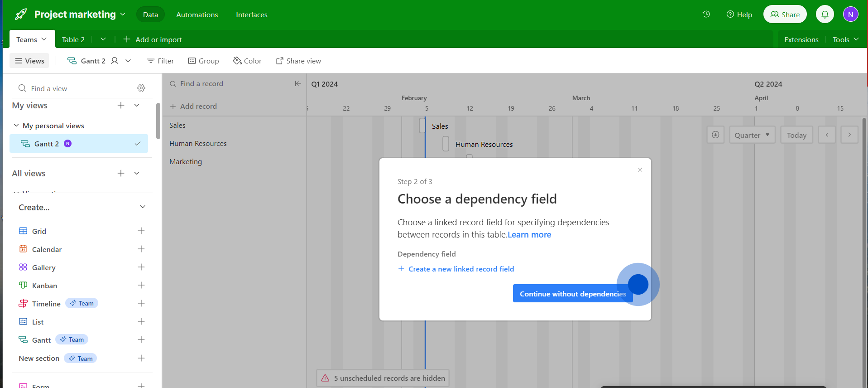Open Extensions panel

click(x=801, y=39)
